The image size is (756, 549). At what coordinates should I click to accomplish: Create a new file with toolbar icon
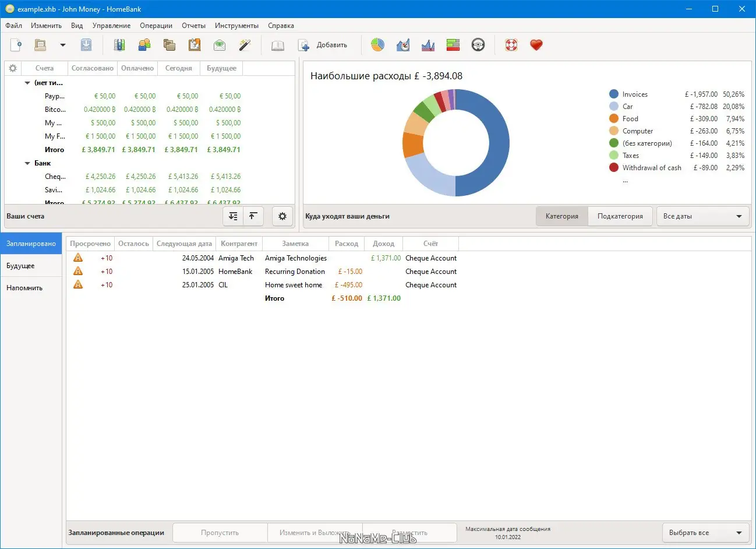point(16,45)
